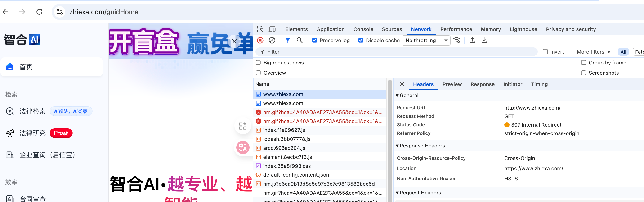Toggle the network filter funnel icon
The height and width of the screenshot is (202, 644).
point(288,40)
